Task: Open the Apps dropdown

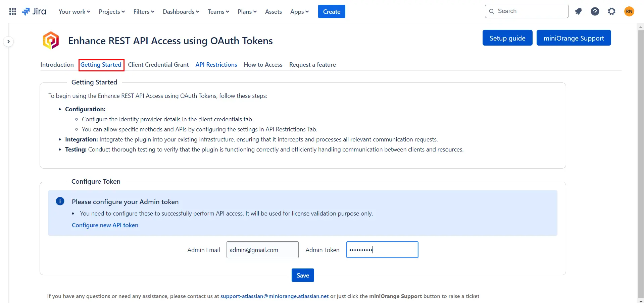Action: [x=300, y=11]
